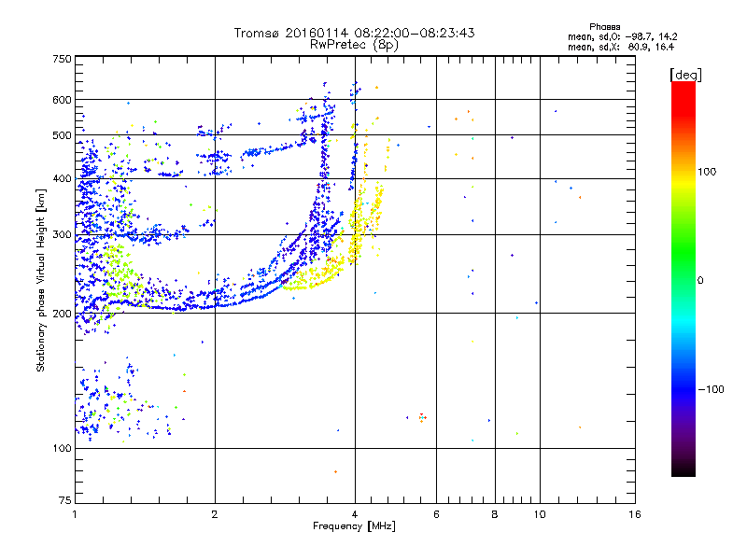This screenshot has height=560, width=747.
Task: Click the y-axis tick label "400"
Action: click(x=62, y=179)
